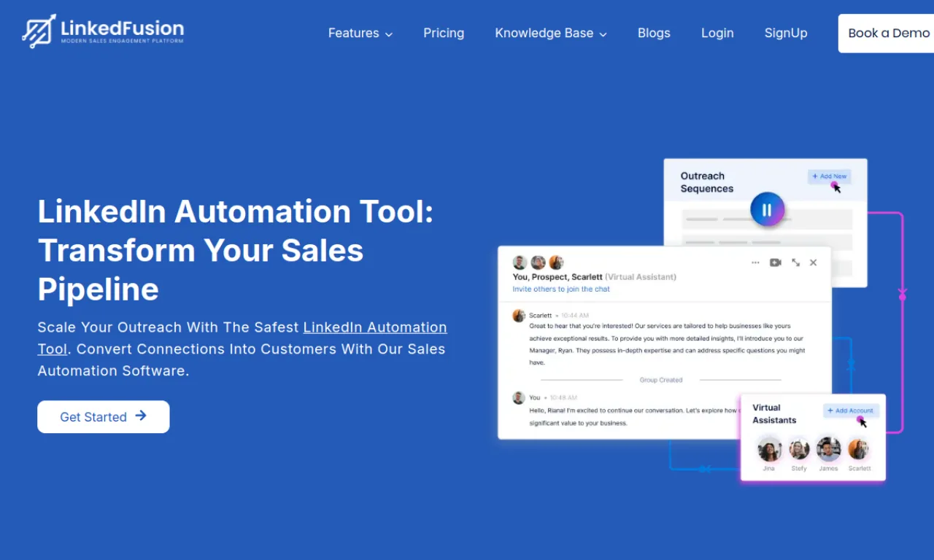Click the Get Started button
The image size is (934, 560).
(x=104, y=416)
